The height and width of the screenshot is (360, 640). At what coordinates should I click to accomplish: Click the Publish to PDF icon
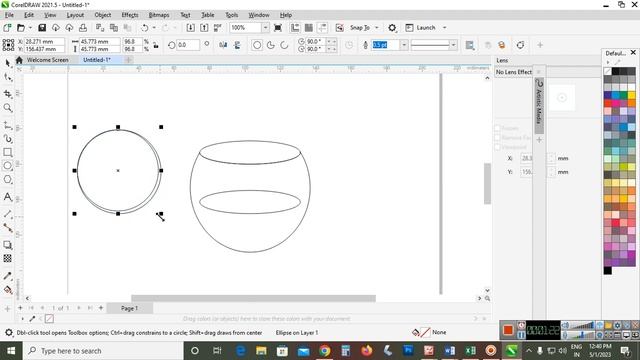pos(218,28)
